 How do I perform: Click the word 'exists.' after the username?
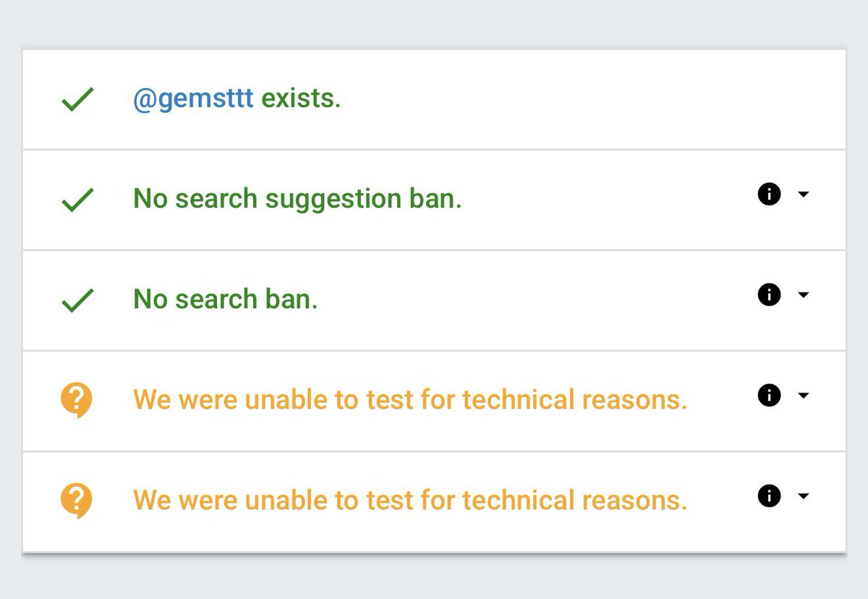click(x=301, y=98)
